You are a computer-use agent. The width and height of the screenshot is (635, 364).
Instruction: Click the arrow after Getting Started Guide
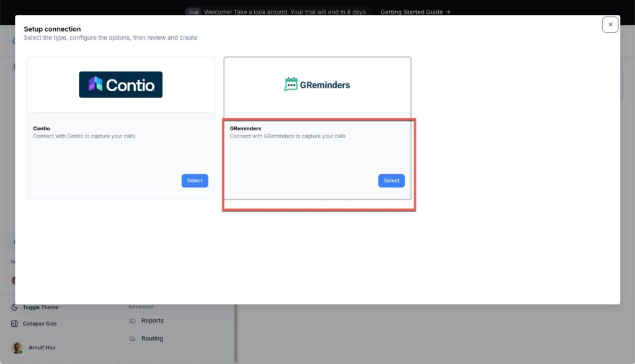click(x=448, y=12)
